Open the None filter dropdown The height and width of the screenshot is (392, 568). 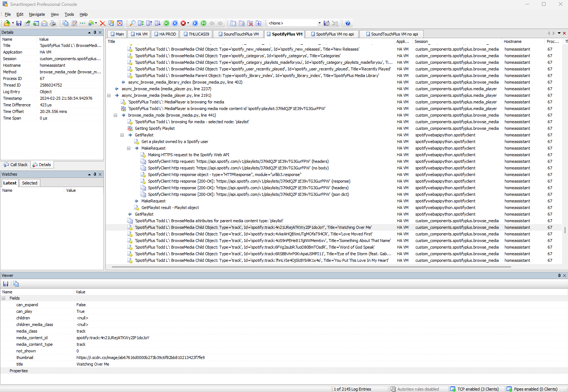[x=319, y=23]
